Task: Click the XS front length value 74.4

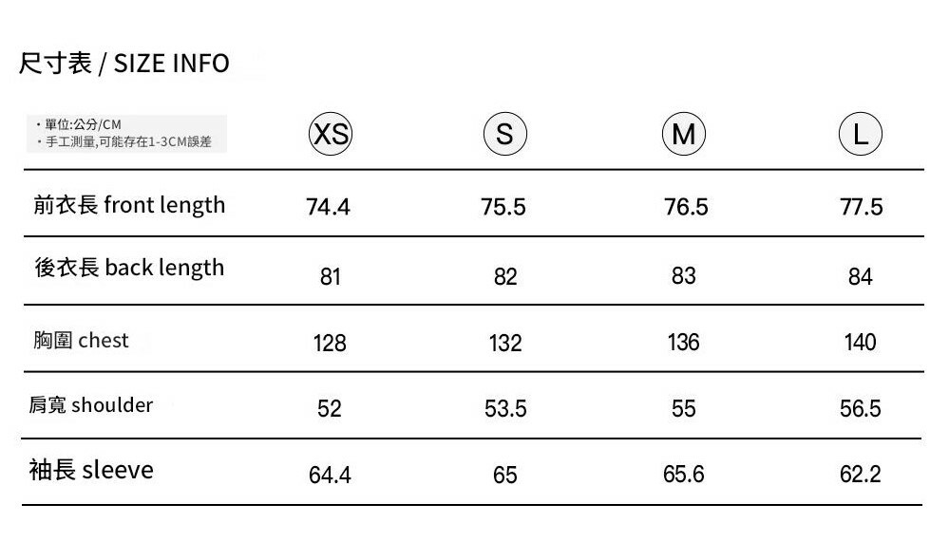Action: (x=329, y=207)
